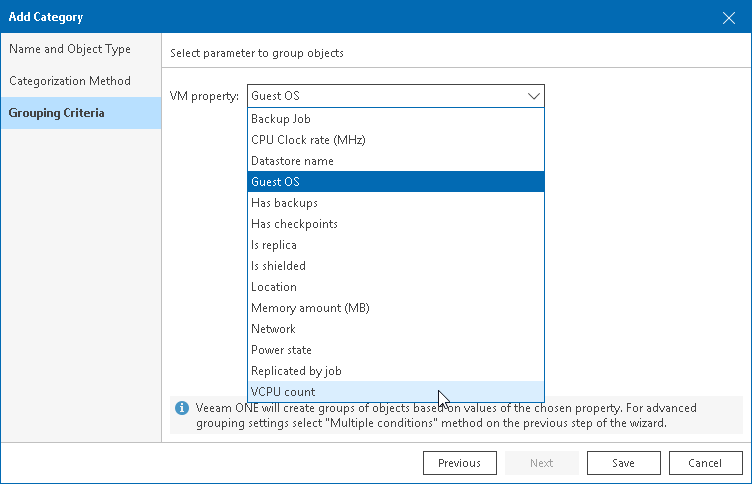Click the Previous button

[x=460, y=463]
